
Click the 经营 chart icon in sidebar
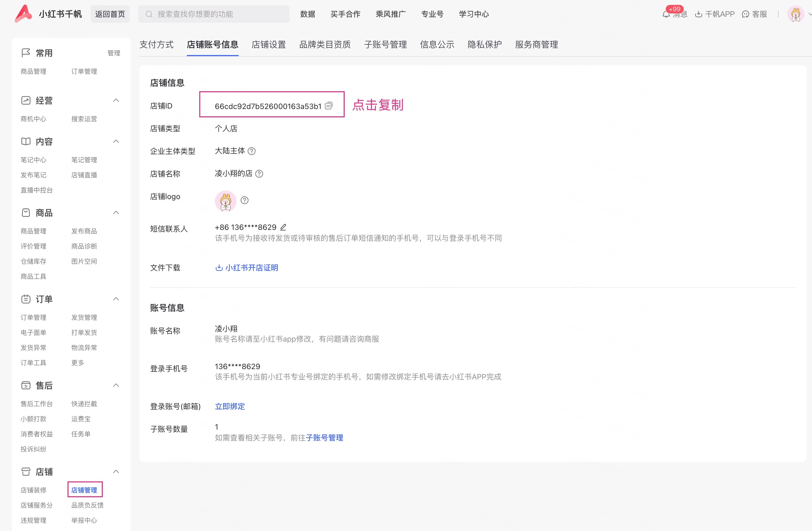pos(26,100)
